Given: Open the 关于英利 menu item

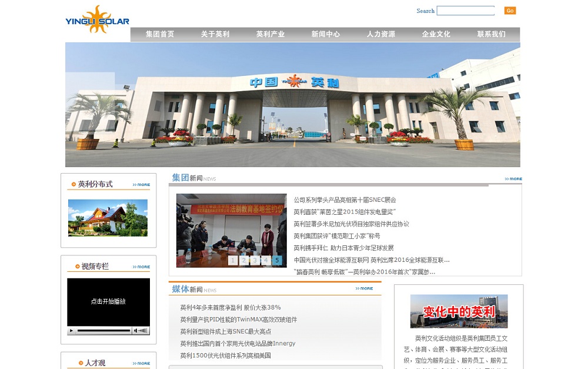Looking at the screenshot, I should [215, 34].
